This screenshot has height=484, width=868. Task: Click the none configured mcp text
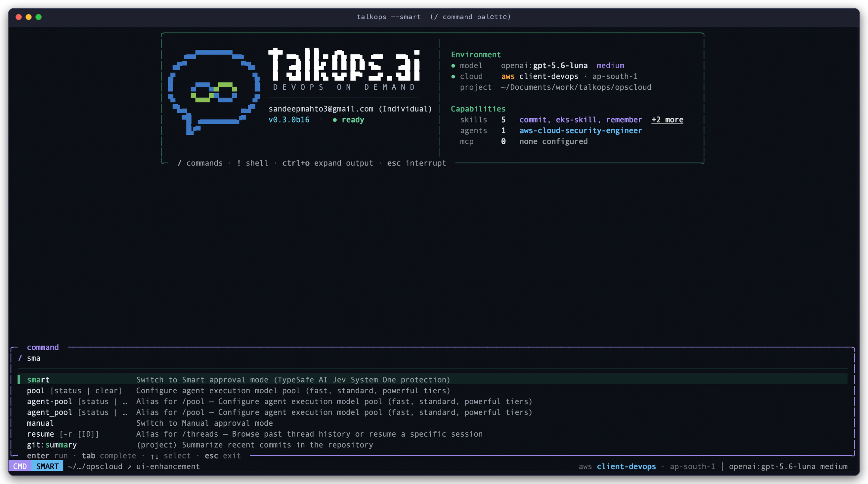pos(553,142)
